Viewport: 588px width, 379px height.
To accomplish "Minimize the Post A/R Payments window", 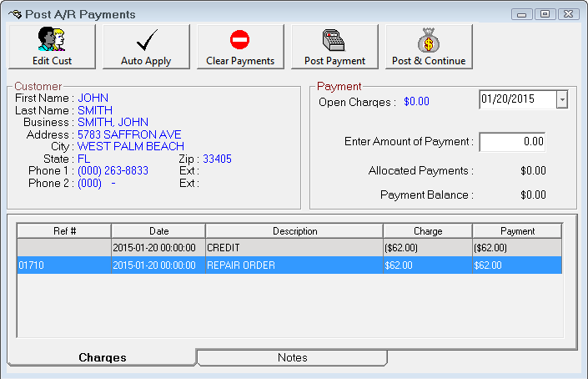I will [523, 14].
